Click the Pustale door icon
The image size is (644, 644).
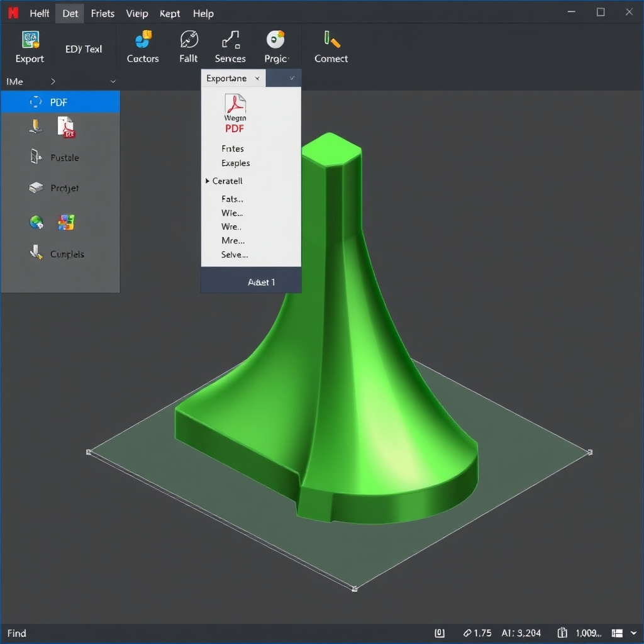pyautogui.click(x=36, y=157)
